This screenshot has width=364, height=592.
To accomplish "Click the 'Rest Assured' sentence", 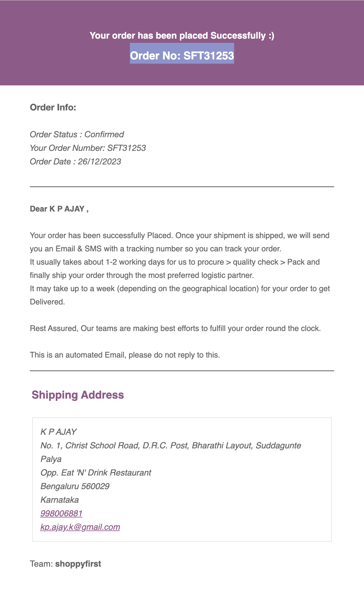I will click(x=175, y=328).
